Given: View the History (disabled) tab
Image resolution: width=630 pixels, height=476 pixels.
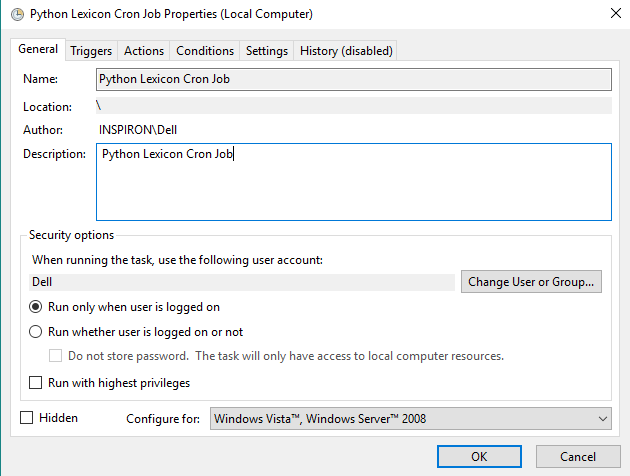Looking at the screenshot, I should pos(346,51).
